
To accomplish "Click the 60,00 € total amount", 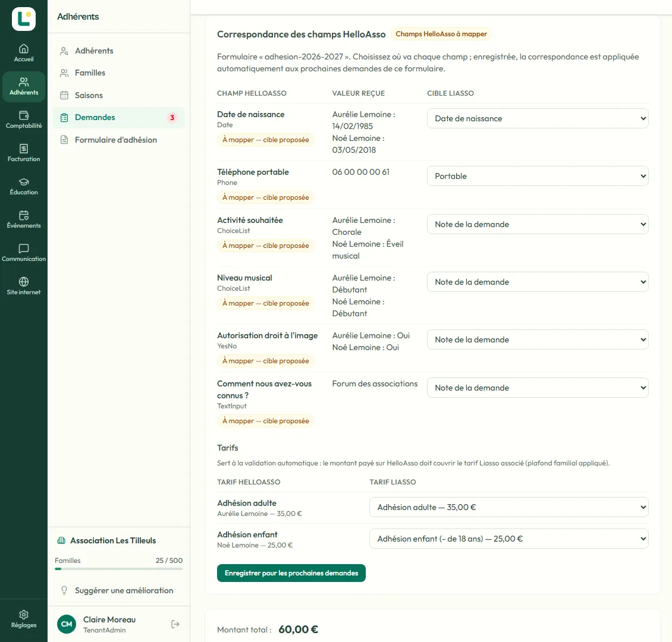I will coord(299,630).
